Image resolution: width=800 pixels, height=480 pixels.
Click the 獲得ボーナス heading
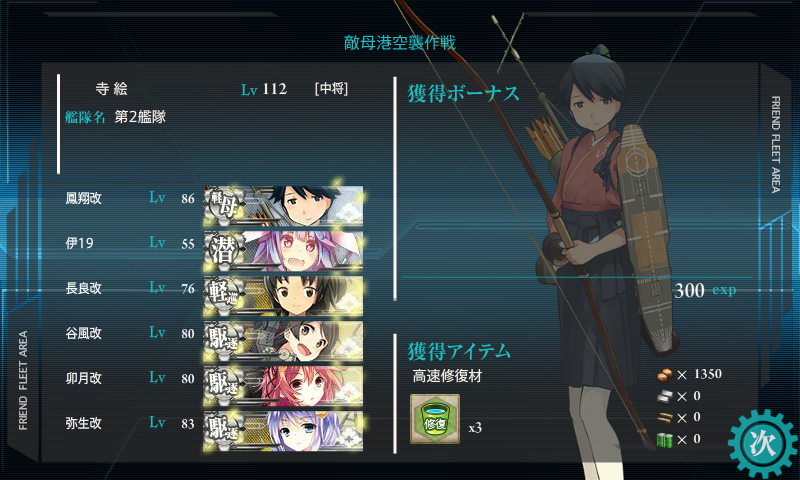pos(463,93)
